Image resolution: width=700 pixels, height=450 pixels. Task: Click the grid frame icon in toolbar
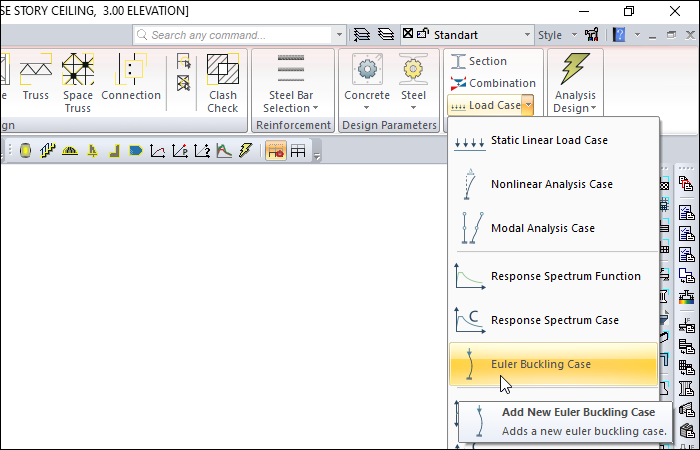pos(298,151)
